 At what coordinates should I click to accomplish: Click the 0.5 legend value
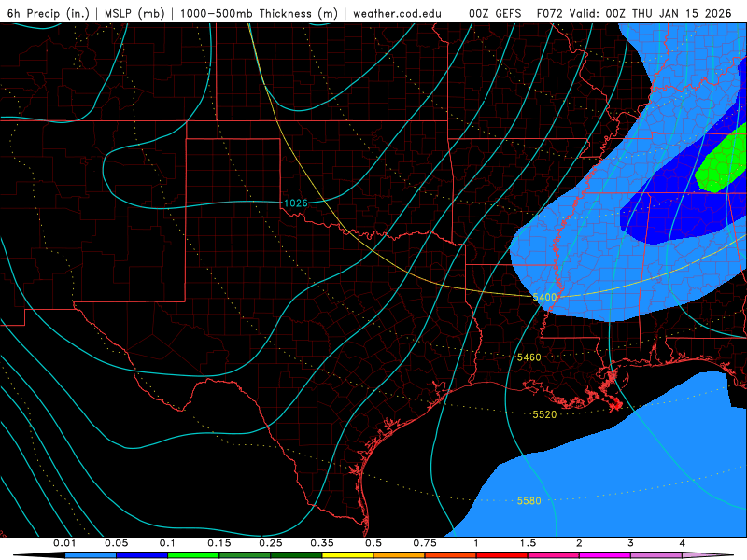[373, 543]
